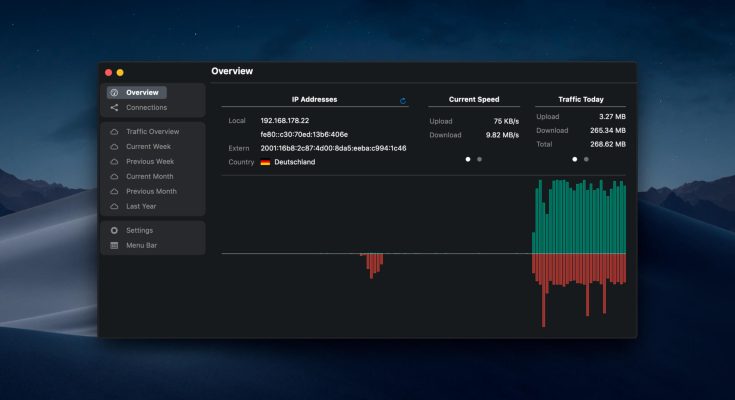This screenshot has width=735, height=400.
Task: Switch to second page dot under Traffic Today
Action: tap(586, 159)
